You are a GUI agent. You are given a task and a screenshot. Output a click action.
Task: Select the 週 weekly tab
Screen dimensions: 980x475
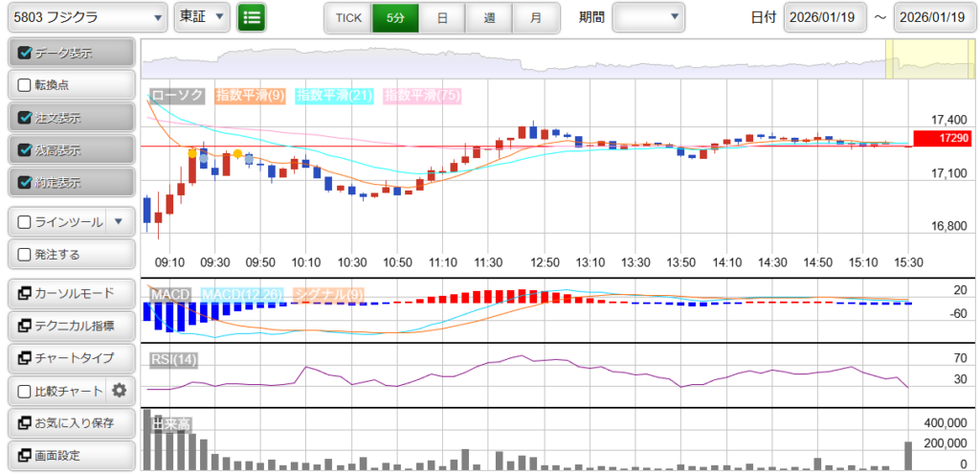click(489, 18)
